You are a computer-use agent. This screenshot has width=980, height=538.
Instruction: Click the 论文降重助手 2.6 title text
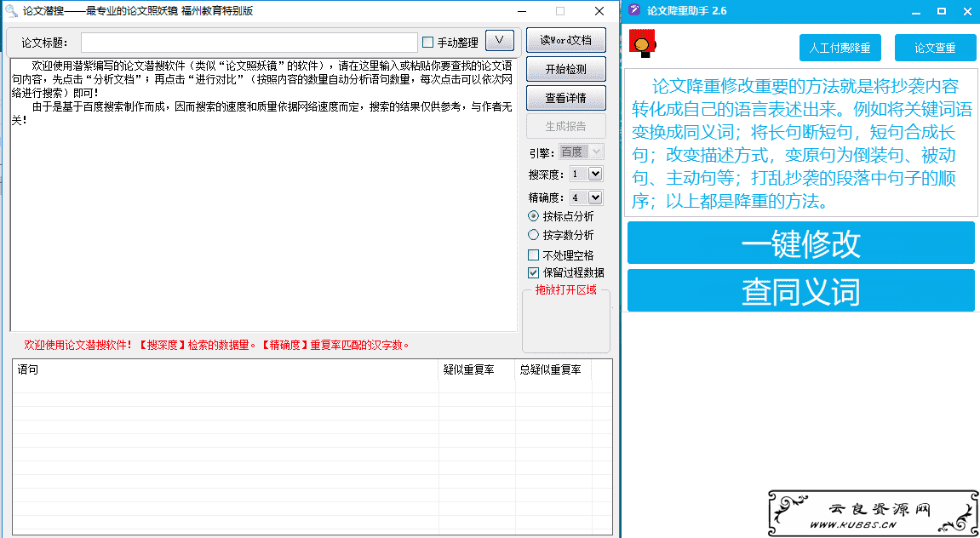[687, 10]
